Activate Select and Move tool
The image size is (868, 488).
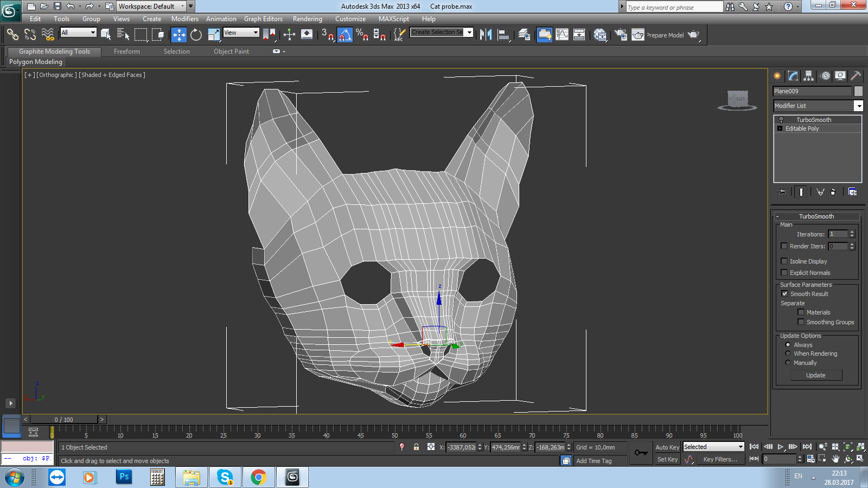pos(178,35)
